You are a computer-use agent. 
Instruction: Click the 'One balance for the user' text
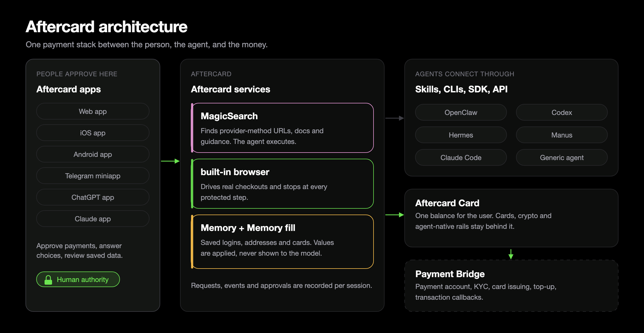(x=484, y=221)
